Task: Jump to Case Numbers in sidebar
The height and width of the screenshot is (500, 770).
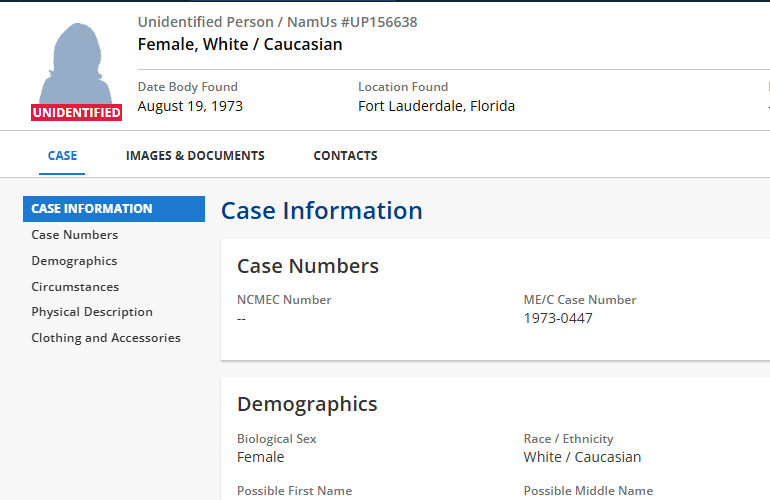Action: [x=75, y=235]
